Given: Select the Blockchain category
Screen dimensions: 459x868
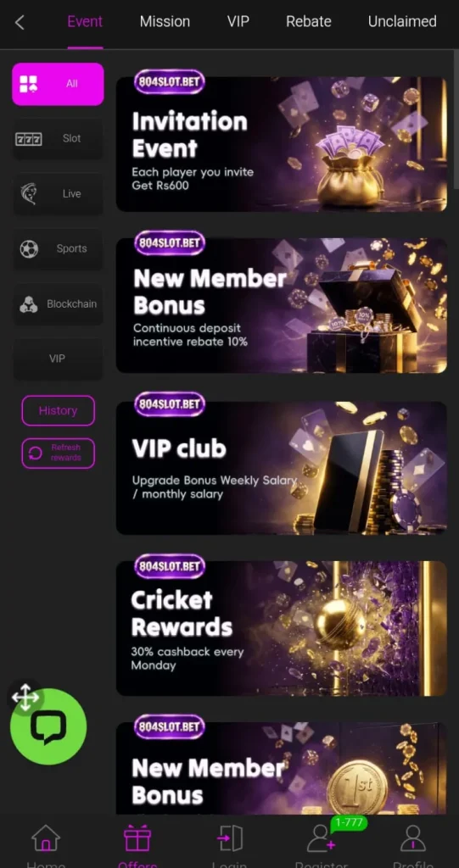Looking at the screenshot, I should (58, 304).
